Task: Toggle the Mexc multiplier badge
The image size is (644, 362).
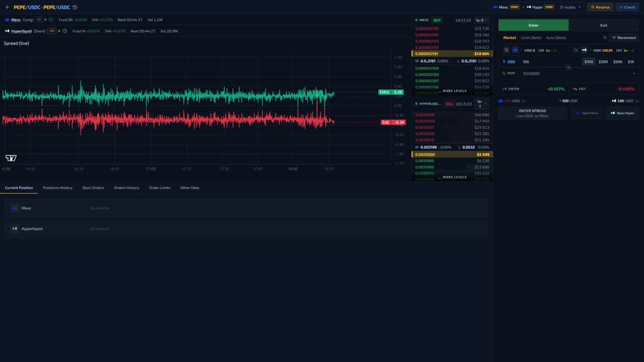Action: (39, 20)
